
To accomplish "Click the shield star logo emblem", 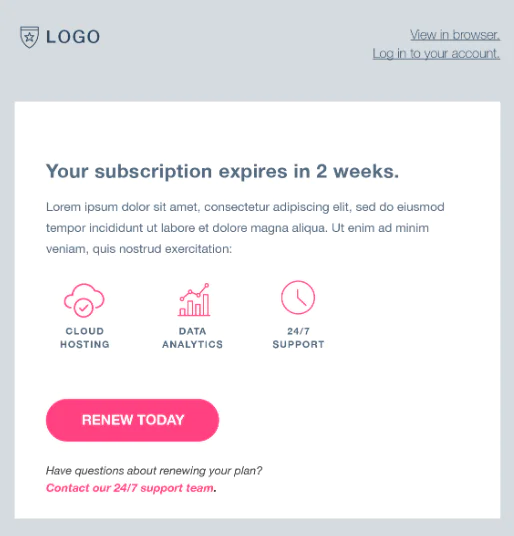I will coord(29,37).
